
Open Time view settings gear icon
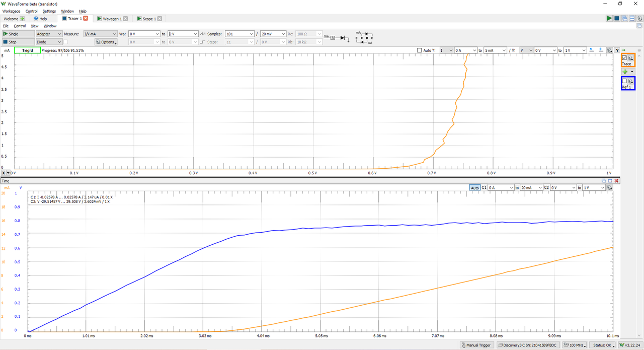click(x=609, y=187)
